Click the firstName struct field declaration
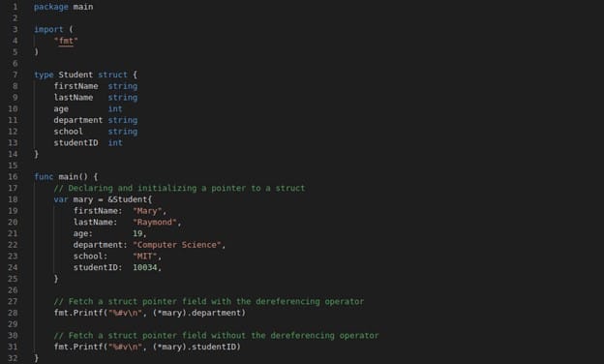The width and height of the screenshot is (604, 364). (75, 86)
